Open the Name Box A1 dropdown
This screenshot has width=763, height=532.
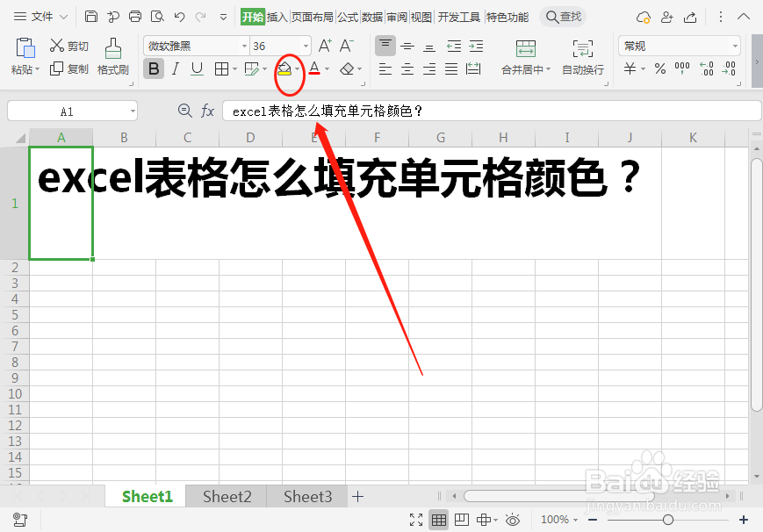point(133,111)
